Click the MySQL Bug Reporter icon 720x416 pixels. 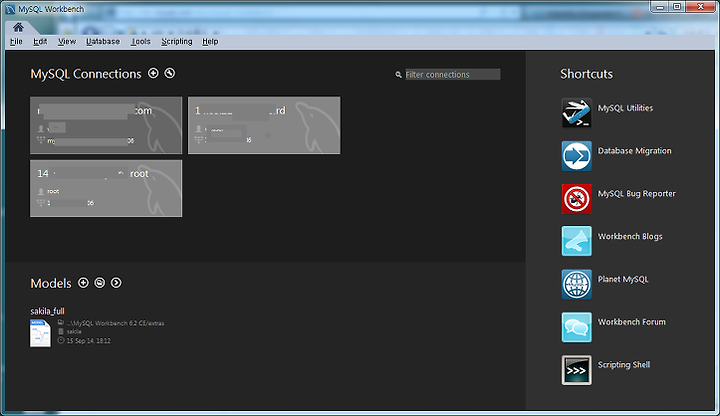(x=576, y=198)
